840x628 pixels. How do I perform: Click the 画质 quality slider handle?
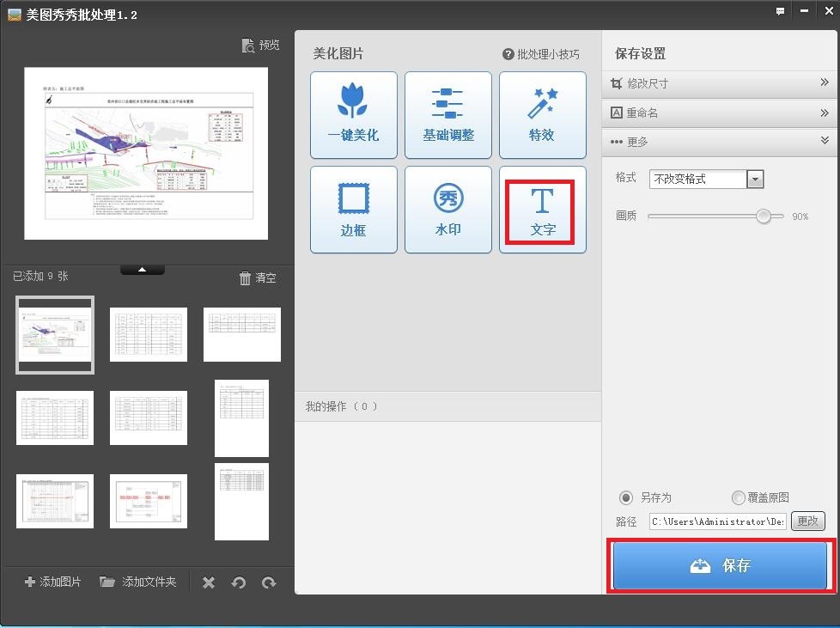coord(764,216)
